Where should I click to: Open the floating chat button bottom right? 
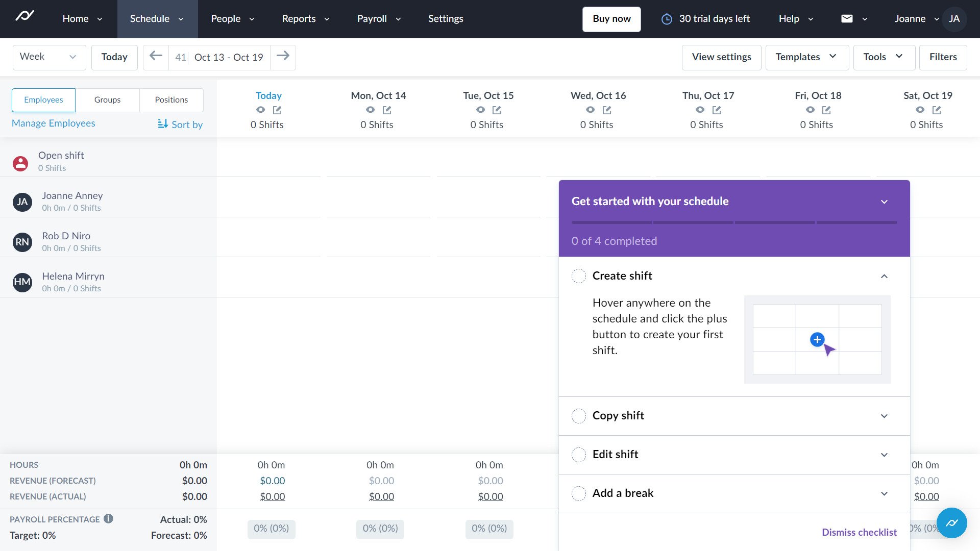point(951,523)
